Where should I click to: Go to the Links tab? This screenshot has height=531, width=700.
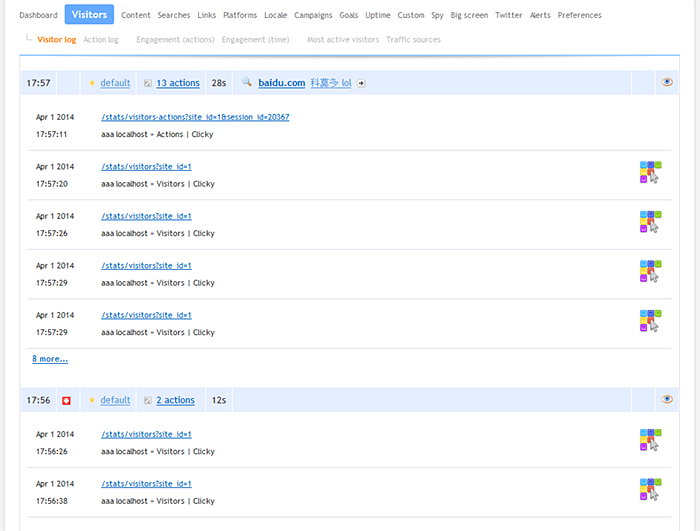pyautogui.click(x=207, y=15)
